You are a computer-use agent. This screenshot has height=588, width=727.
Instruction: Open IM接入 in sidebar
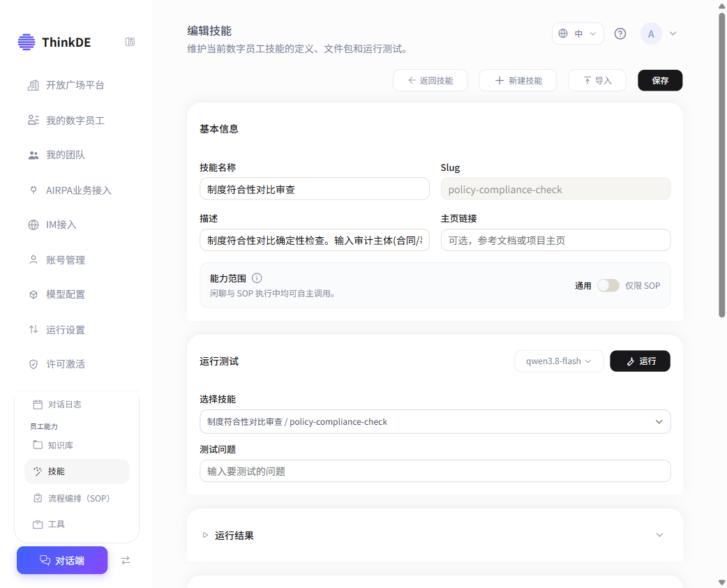(x=61, y=225)
